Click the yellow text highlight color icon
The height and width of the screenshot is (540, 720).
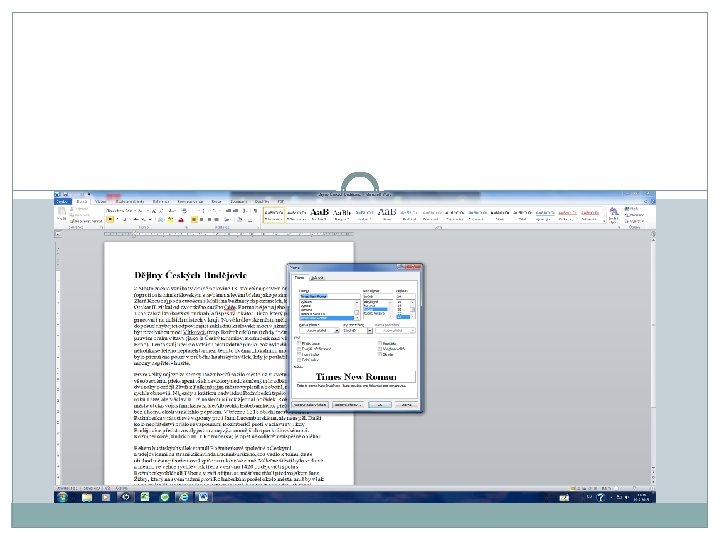tap(170, 219)
